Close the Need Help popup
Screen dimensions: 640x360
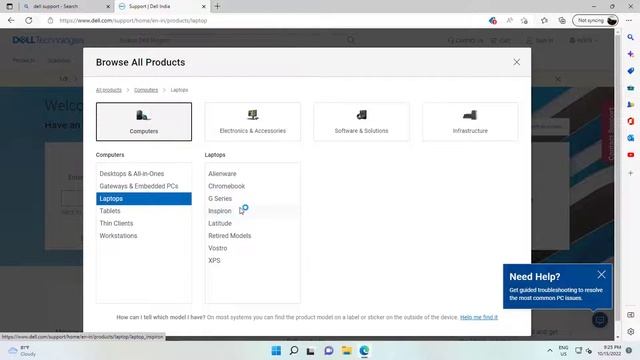pos(601,275)
